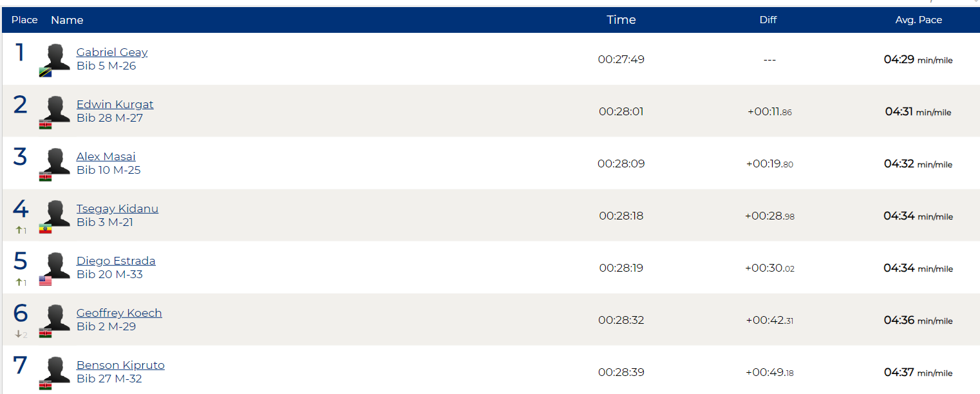Click Diego Estrada's up-1 position indicator
The width and height of the screenshot is (980, 394).
point(21,282)
